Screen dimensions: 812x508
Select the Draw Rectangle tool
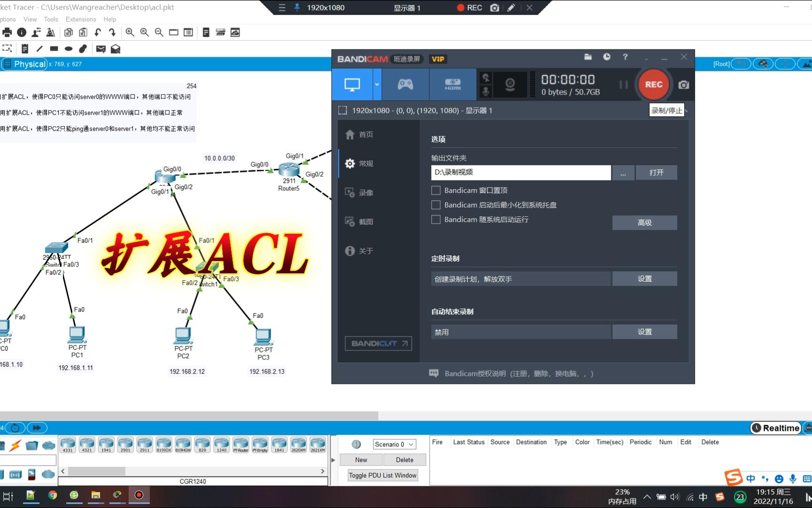54,48
